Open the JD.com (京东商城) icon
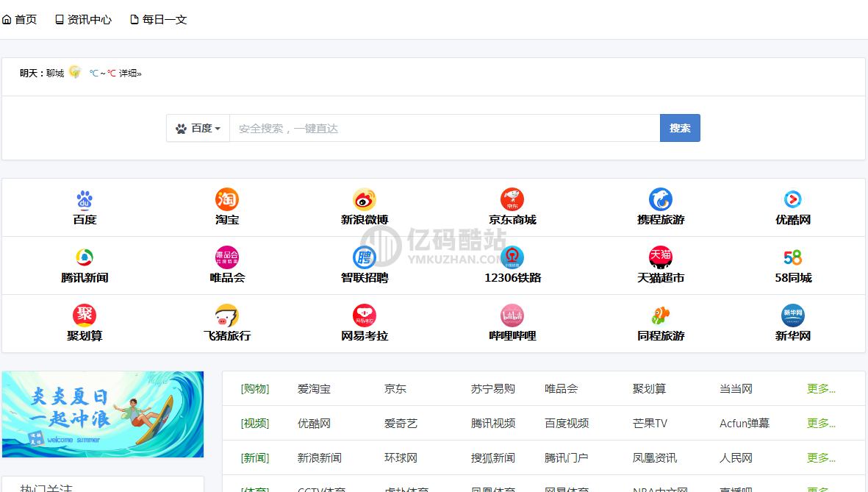 pos(512,199)
